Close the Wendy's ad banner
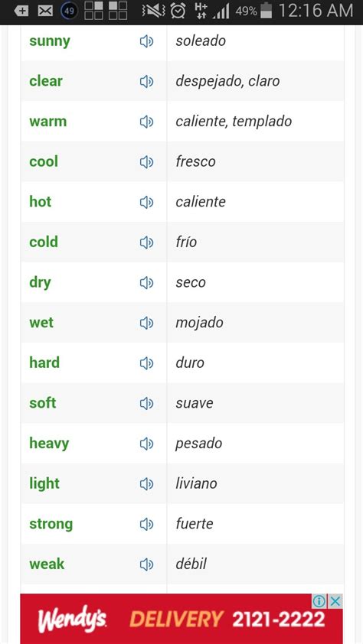Screen dimensions: 363x644 [335, 601]
